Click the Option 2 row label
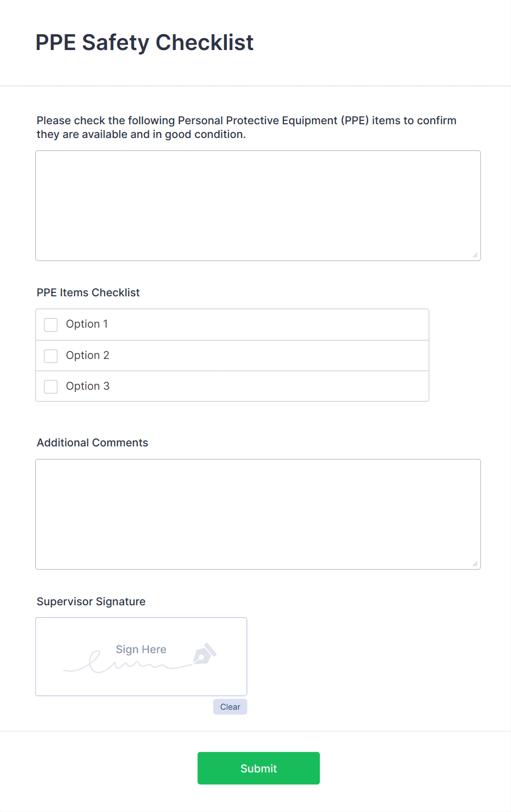Image resolution: width=511 pixels, height=812 pixels. [x=87, y=356]
